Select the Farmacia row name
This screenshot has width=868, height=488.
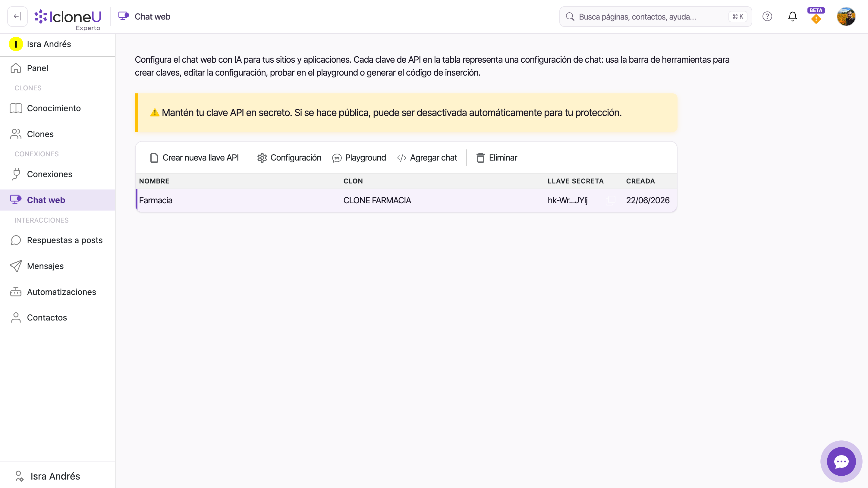point(156,200)
